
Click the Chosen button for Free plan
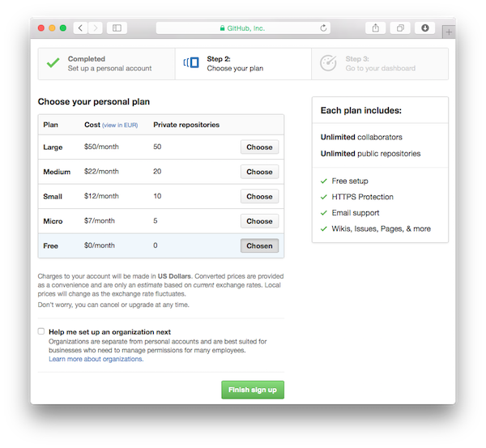[x=259, y=245]
